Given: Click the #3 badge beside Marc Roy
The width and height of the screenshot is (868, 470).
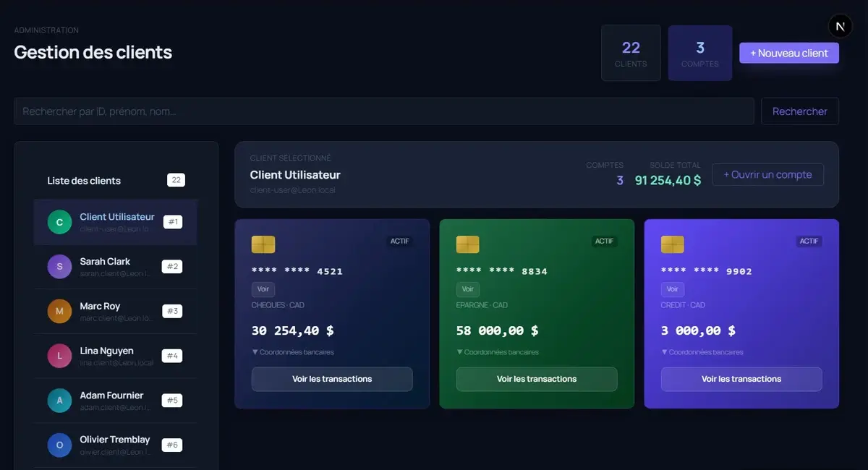Looking at the screenshot, I should [x=172, y=311].
